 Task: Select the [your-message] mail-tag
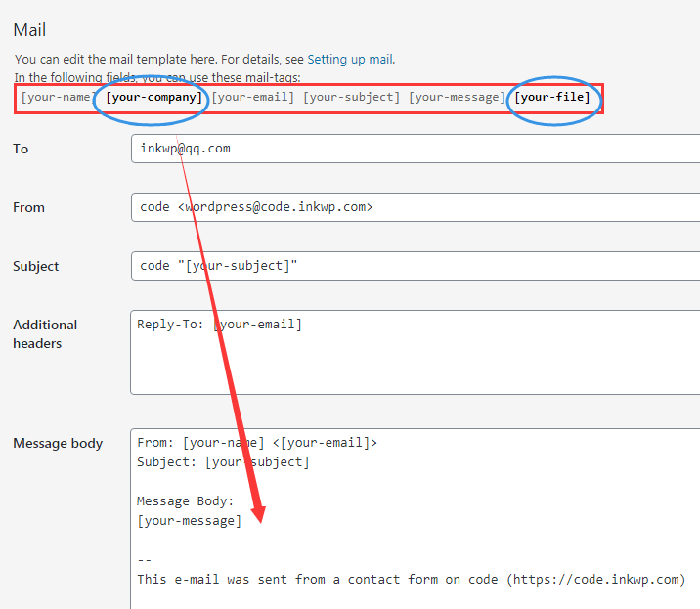pyautogui.click(x=458, y=97)
